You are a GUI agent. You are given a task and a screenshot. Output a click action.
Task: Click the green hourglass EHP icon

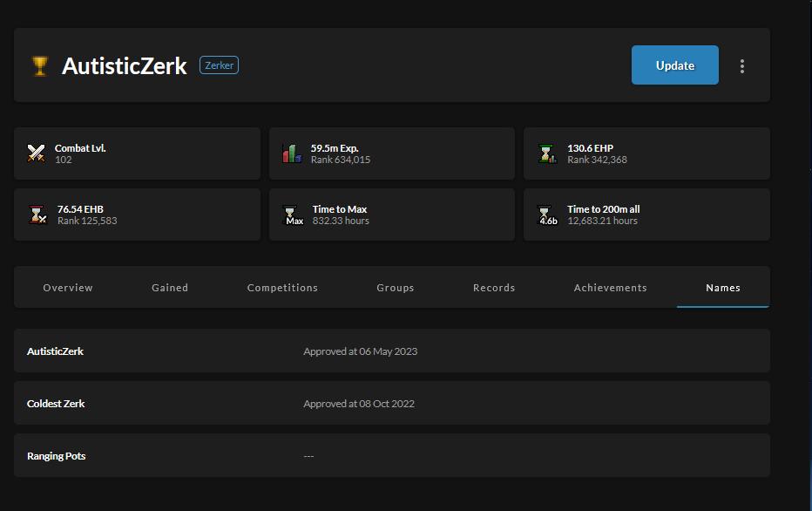coord(546,154)
